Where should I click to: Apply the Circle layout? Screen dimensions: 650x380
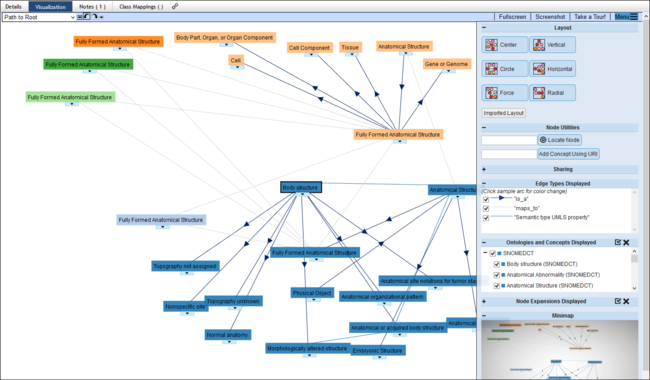[x=504, y=69]
